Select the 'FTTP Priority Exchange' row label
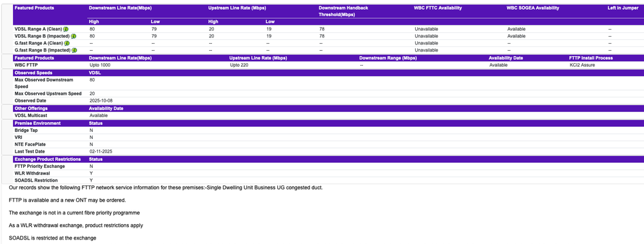 tap(39, 167)
